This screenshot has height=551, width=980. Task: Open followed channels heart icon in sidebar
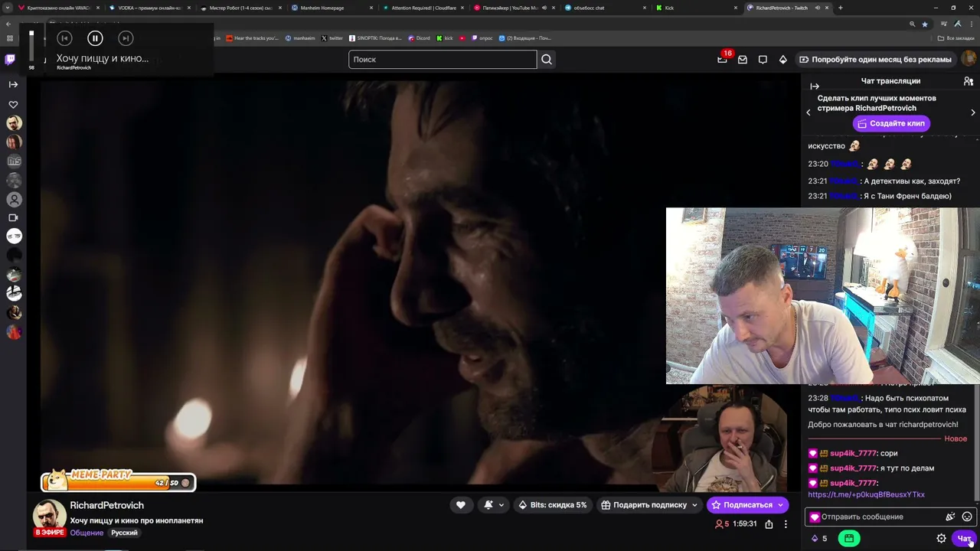click(x=13, y=104)
